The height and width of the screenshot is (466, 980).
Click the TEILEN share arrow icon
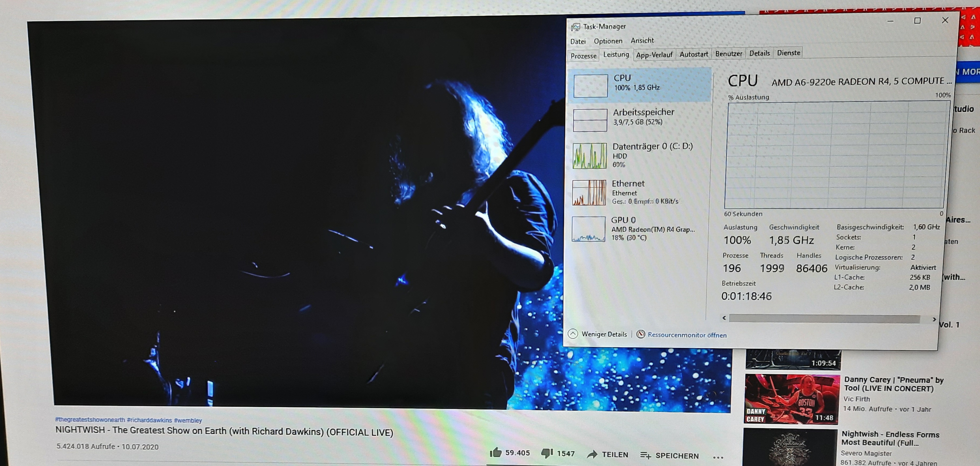click(x=592, y=454)
